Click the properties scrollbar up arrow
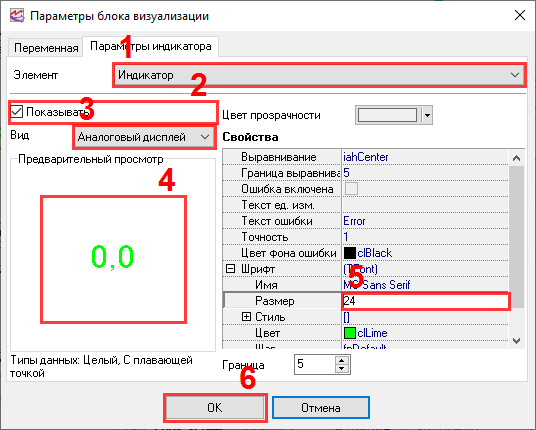 click(517, 158)
